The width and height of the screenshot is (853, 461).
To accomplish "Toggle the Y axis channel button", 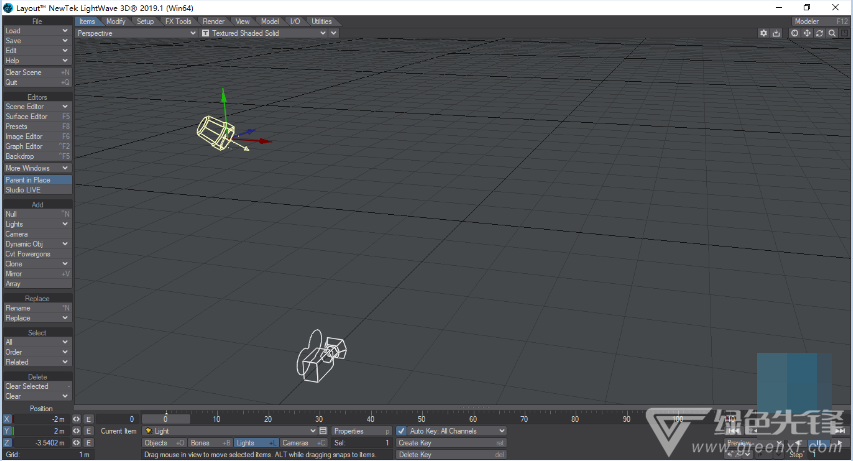I will click(7, 431).
